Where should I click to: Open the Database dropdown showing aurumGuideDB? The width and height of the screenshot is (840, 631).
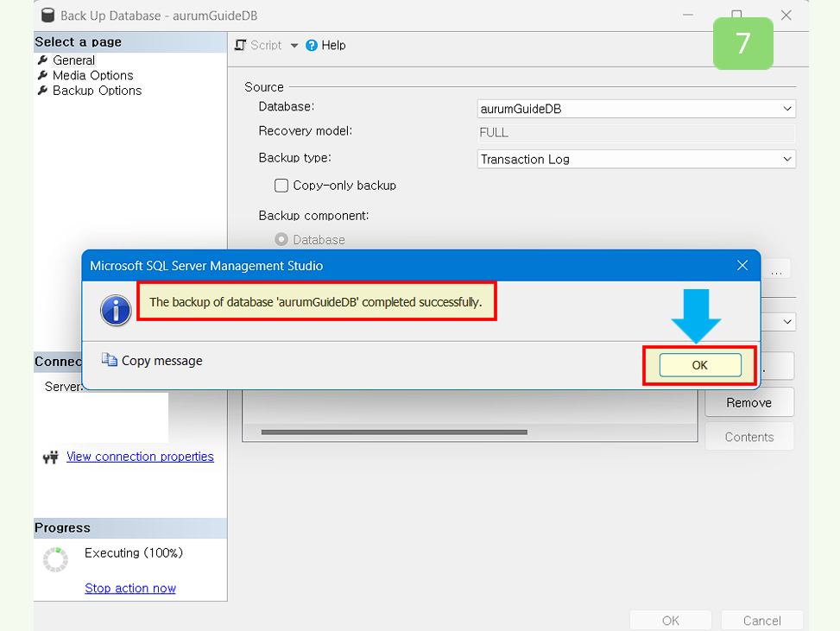pyautogui.click(x=636, y=109)
